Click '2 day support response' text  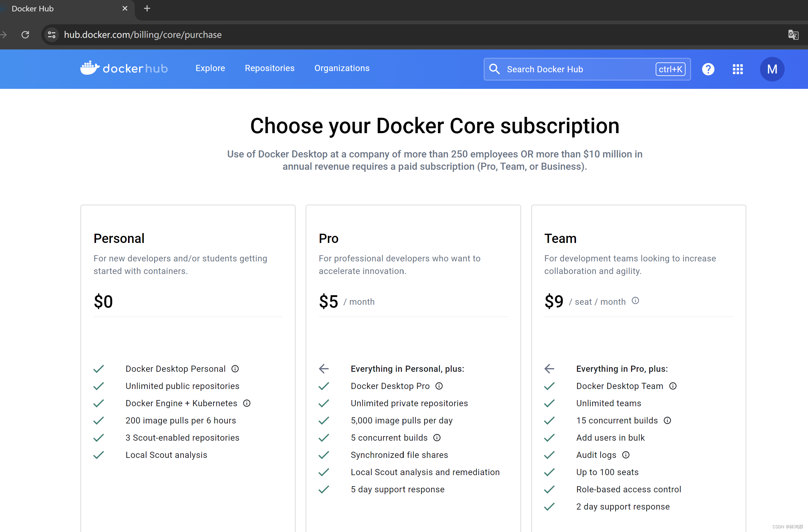pyautogui.click(x=623, y=506)
